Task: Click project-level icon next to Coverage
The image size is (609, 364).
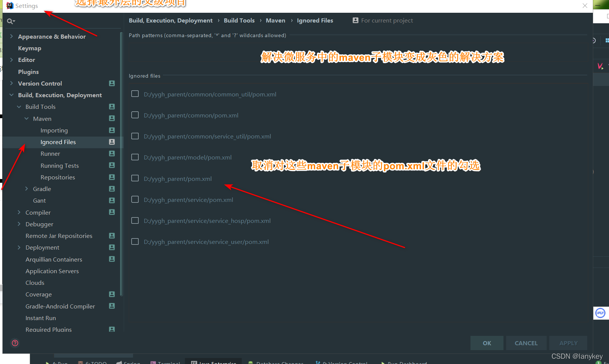Action: [x=112, y=294]
